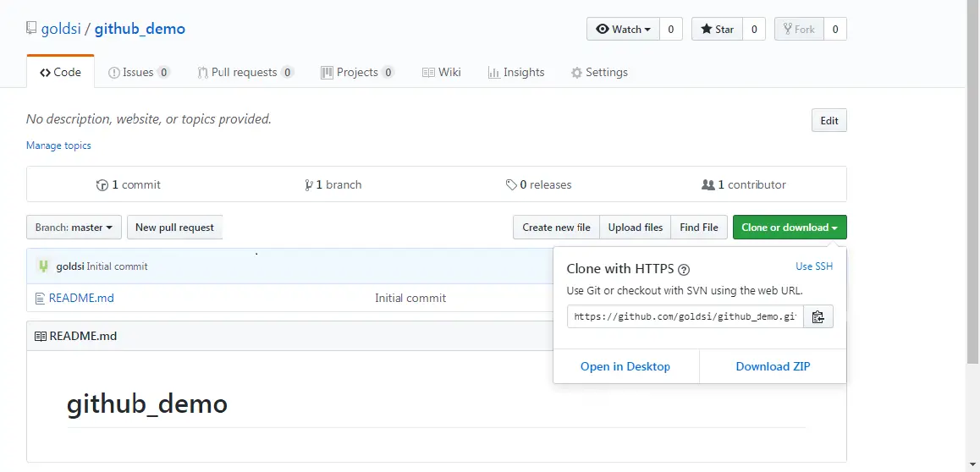Click Open in Desktop

[x=625, y=366]
